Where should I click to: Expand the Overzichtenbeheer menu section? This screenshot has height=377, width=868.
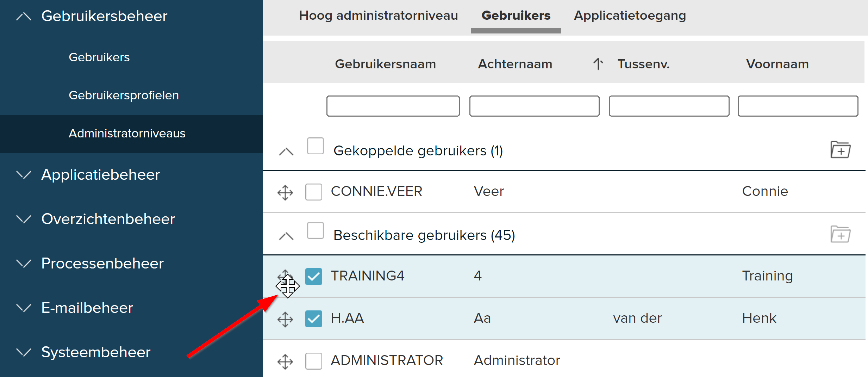(24, 219)
